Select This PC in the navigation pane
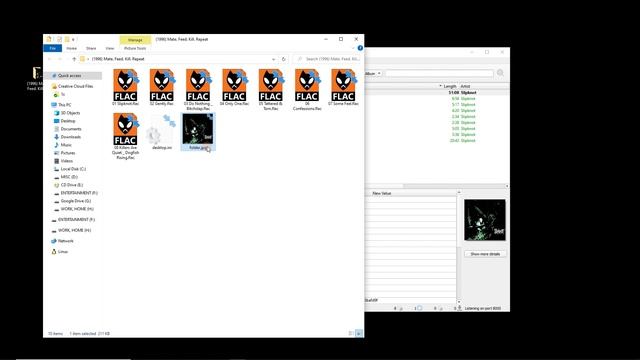This screenshot has height=360, width=640. pyautogui.click(x=61, y=105)
